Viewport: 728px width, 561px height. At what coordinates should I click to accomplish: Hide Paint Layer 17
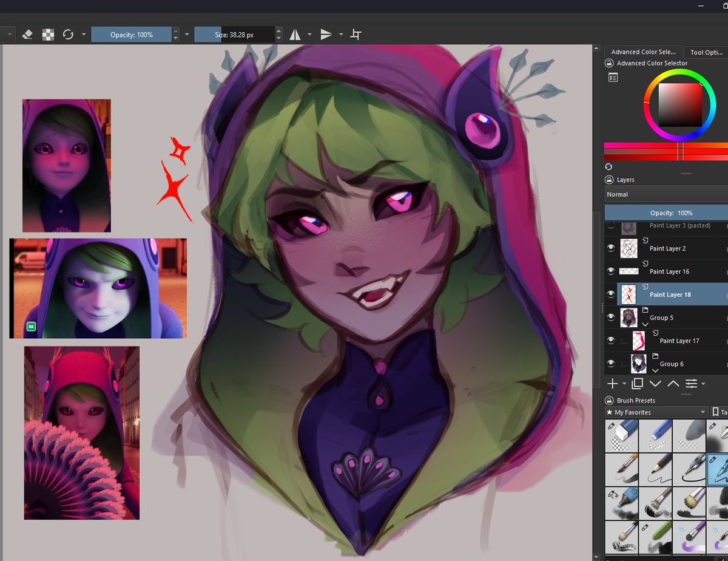tap(611, 341)
